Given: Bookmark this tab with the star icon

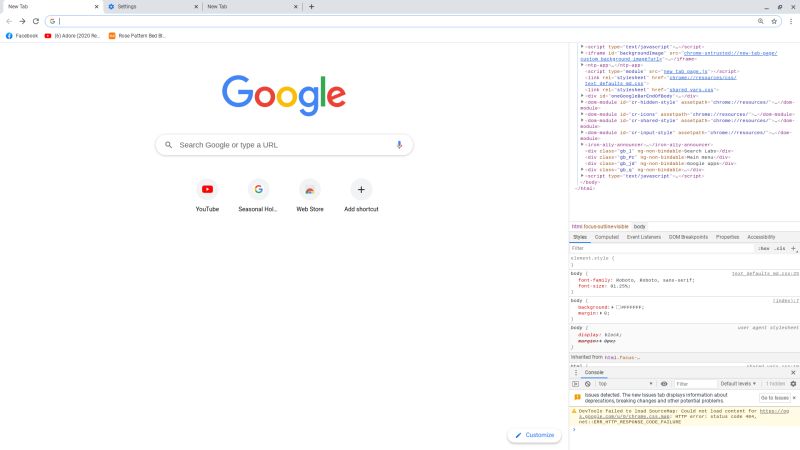Looking at the screenshot, I should coord(774,21).
